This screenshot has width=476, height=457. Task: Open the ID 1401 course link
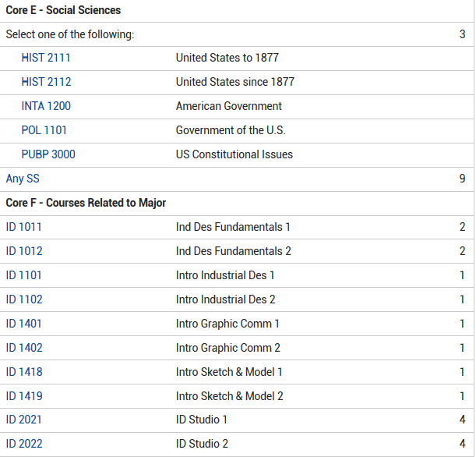[24, 324]
